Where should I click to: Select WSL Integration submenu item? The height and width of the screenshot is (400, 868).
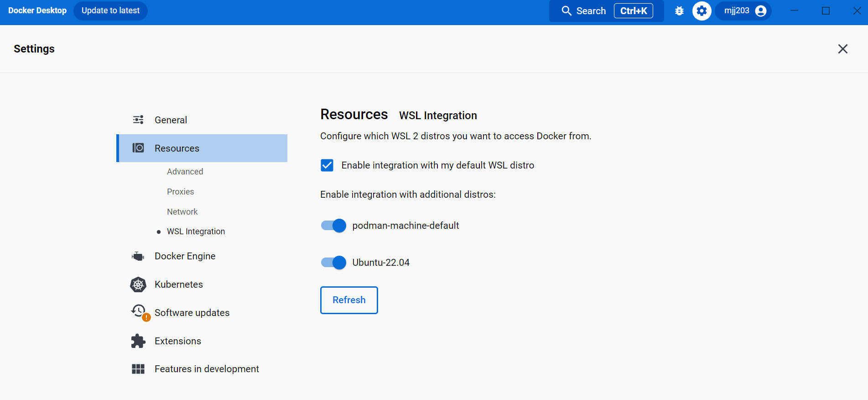pos(196,232)
